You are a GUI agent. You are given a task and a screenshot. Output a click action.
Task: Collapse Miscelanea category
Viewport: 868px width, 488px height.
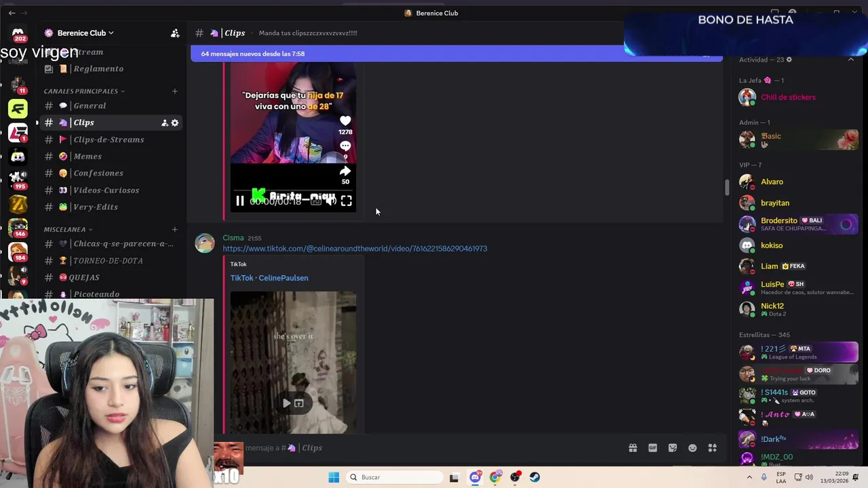pyautogui.click(x=68, y=229)
